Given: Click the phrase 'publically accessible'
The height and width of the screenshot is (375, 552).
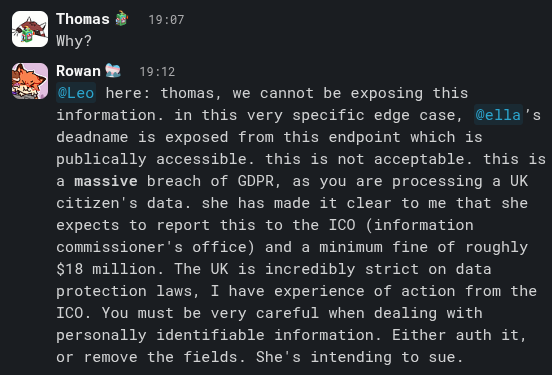Looking at the screenshot, I should coord(155,159).
